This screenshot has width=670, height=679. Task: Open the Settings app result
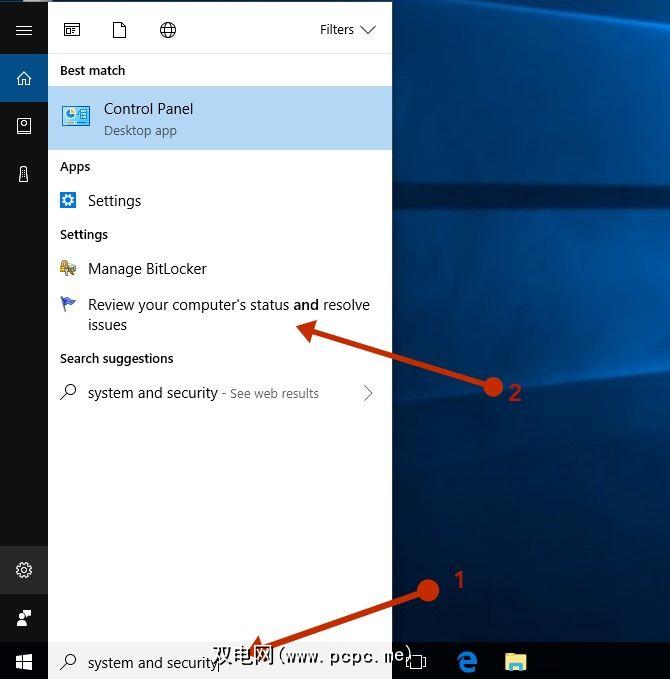220,200
